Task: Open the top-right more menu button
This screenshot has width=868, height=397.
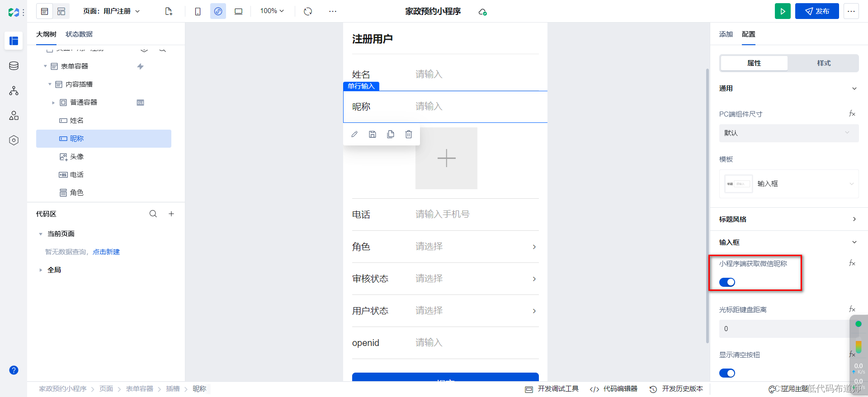Action: coord(851,11)
